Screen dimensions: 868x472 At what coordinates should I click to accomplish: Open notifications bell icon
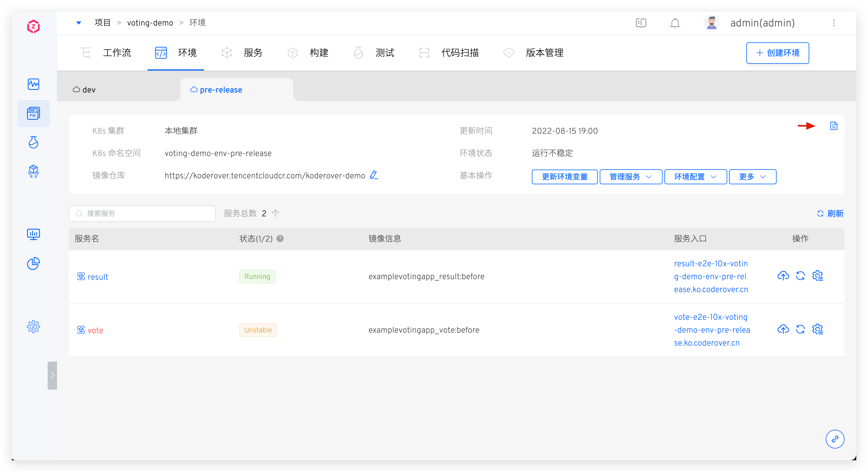(x=675, y=23)
